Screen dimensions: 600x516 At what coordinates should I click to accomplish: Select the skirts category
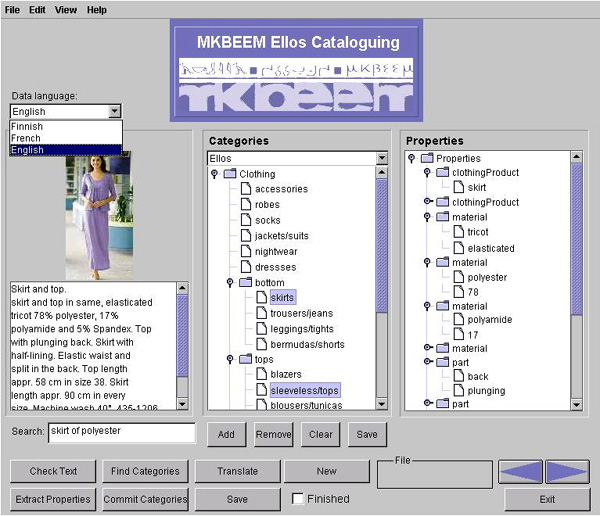tap(282, 297)
